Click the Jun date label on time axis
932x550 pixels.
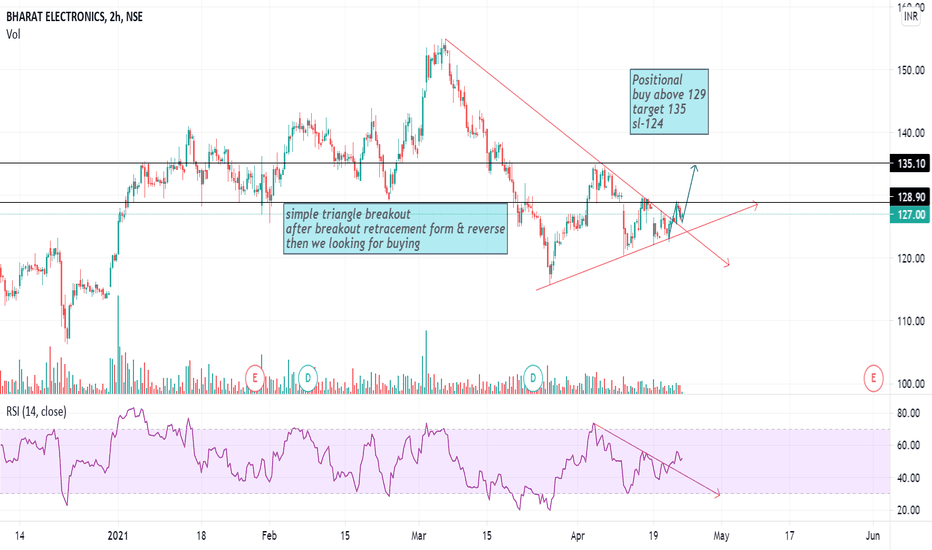pyautogui.click(x=873, y=536)
